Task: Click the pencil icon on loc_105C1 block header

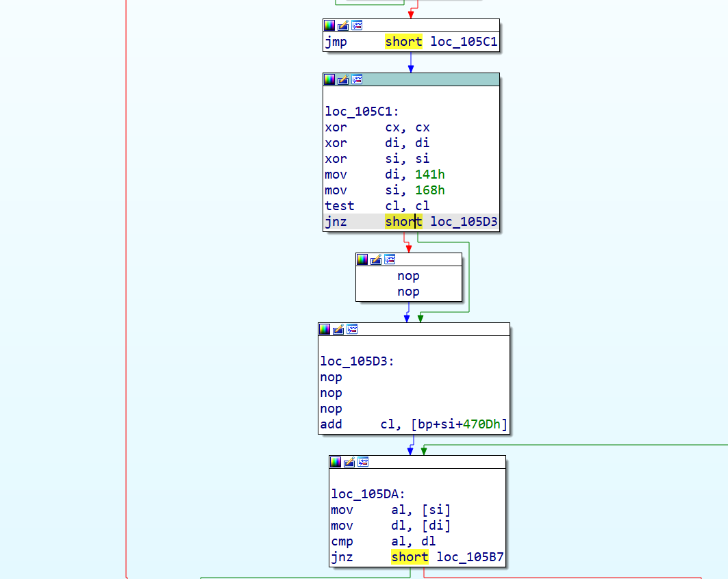Action: pyautogui.click(x=343, y=79)
